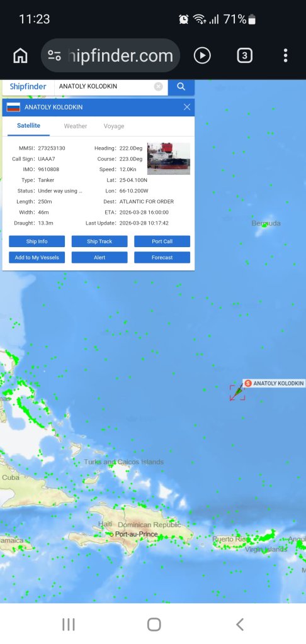306x644 pixels.
Task: Tap the browser home icon
Action: [20, 55]
